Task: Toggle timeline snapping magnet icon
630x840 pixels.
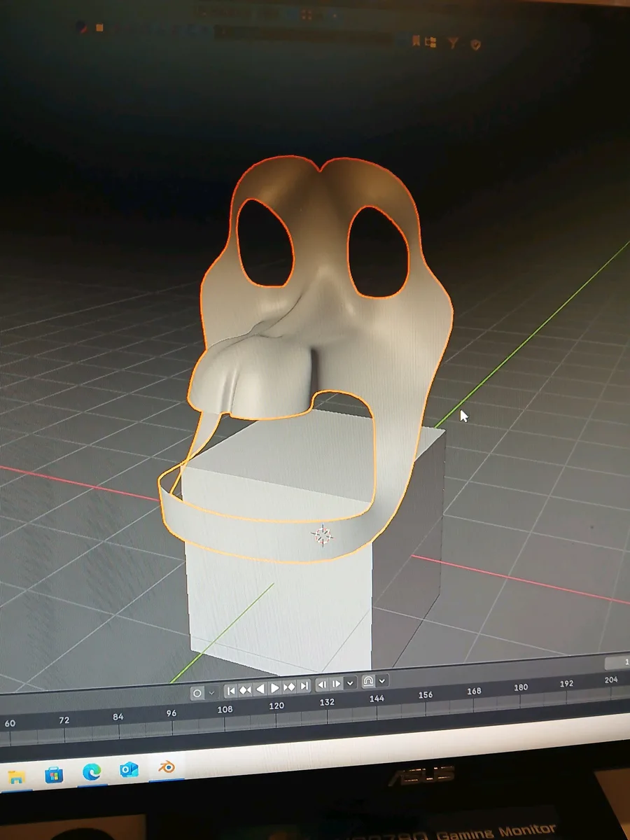Action: (x=368, y=681)
